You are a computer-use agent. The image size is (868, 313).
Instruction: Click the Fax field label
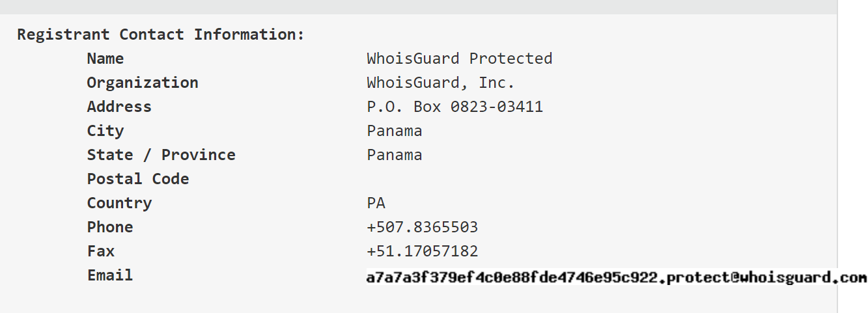tap(100, 251)
